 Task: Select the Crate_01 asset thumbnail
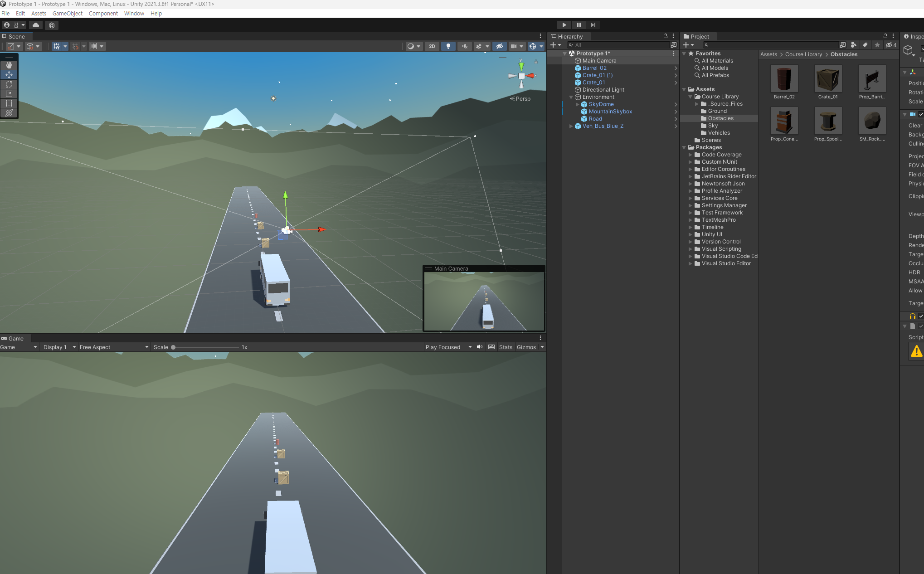click(827, 79)
